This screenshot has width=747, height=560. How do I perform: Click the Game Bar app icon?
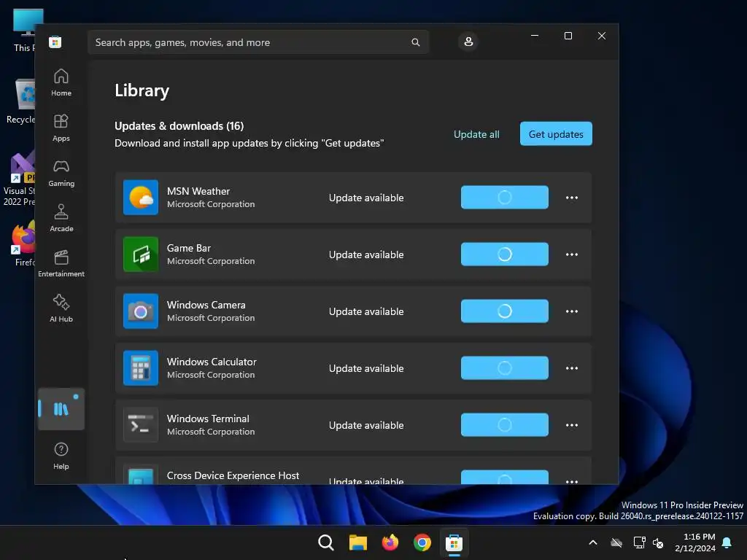(x=141, y=254)
